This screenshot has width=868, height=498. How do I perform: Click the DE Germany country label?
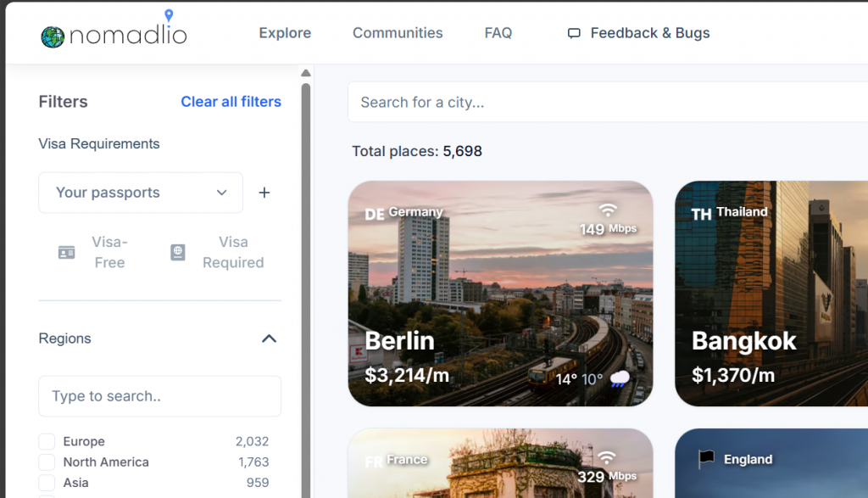(404, 213)
